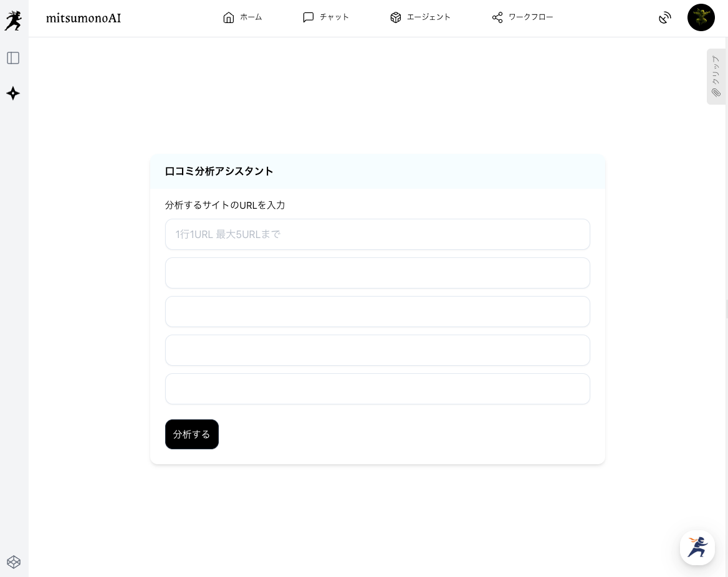The image size is (728, 577).
Task: Click the home icon beside ホーム
Action: tap(229, 17)
